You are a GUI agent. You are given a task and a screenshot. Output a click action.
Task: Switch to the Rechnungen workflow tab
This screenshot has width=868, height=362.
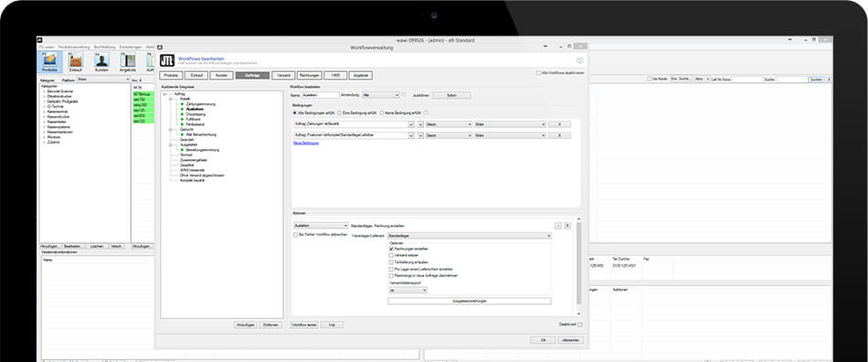pos(310,76)
